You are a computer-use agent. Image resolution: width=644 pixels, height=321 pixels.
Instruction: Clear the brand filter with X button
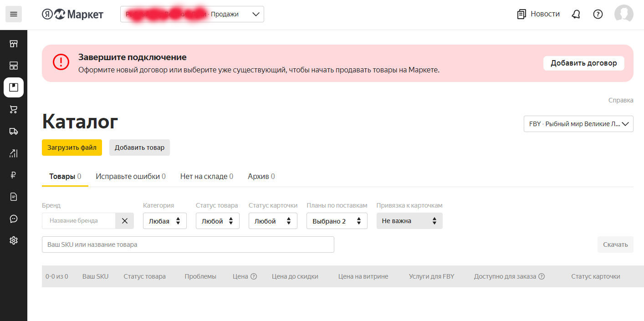(124, 221)
